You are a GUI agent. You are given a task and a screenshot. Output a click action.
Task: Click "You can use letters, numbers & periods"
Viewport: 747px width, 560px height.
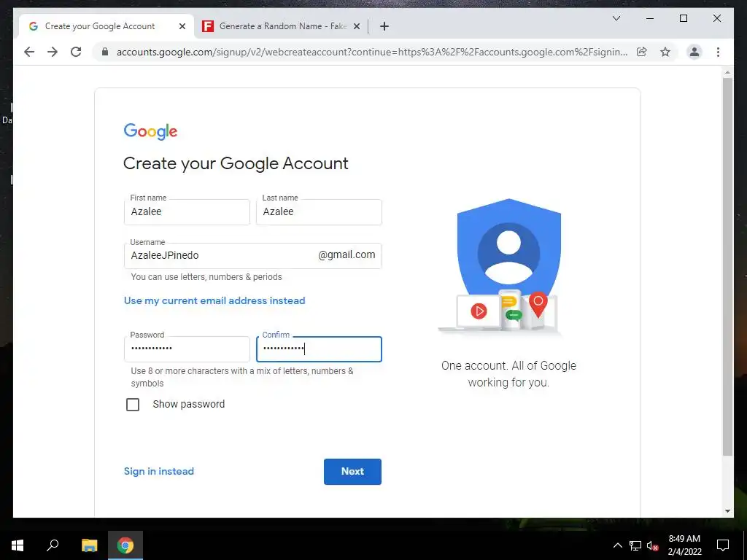[x=206, y=276]
